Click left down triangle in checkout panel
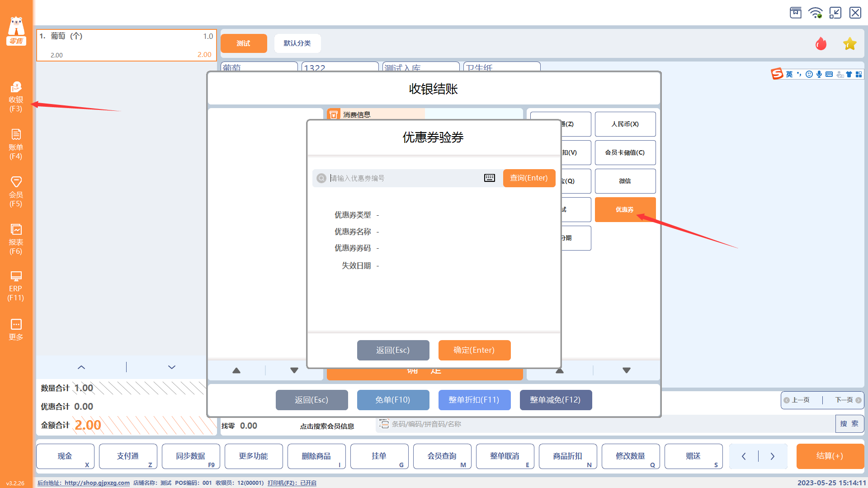This screenshot has width=868, height=488. 294,370
